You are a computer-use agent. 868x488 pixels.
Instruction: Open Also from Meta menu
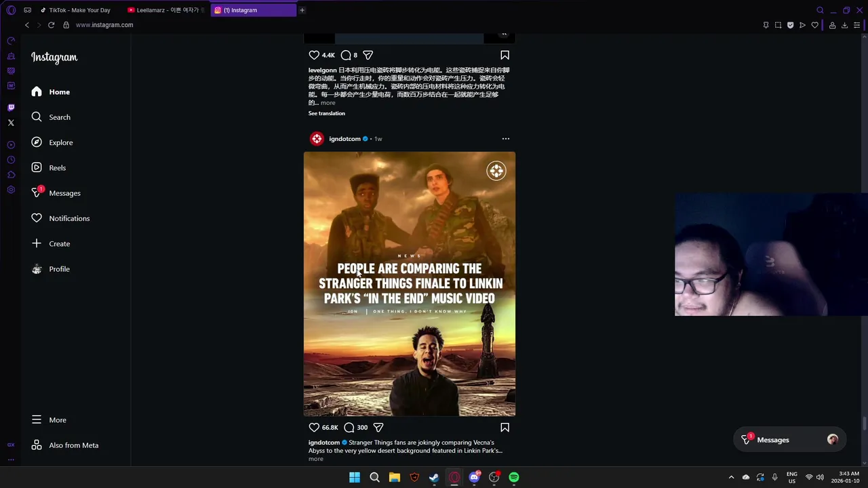pyautogui.click(x=65, y=445)
